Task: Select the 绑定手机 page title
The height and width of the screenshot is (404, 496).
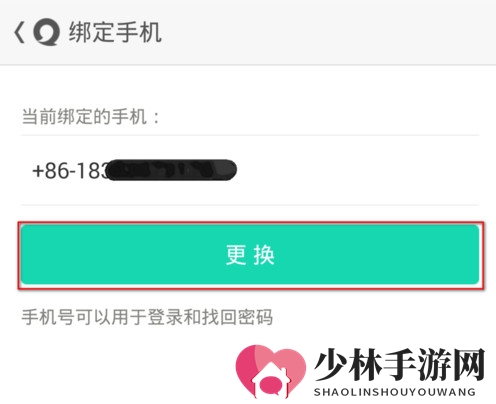Action: pos(115,32)
